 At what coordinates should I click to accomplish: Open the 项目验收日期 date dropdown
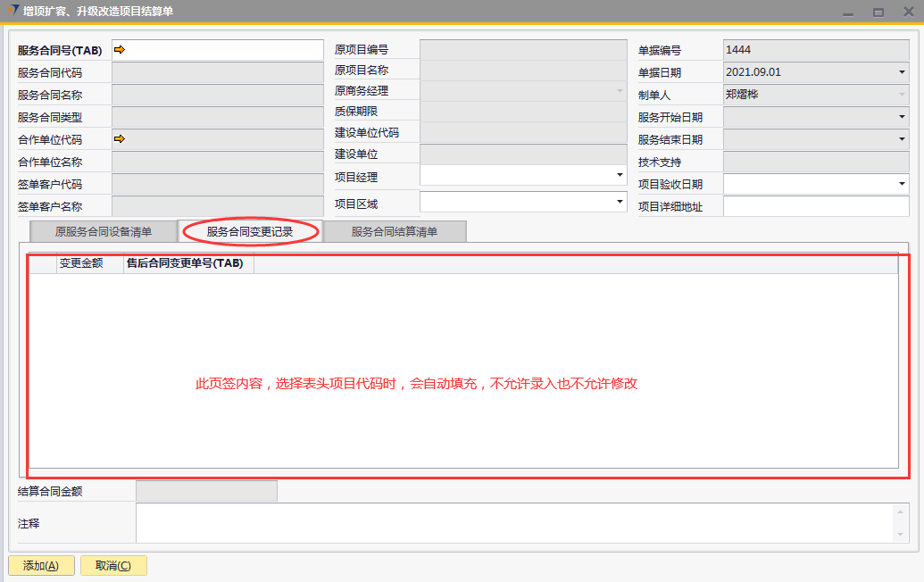[901, 184]
